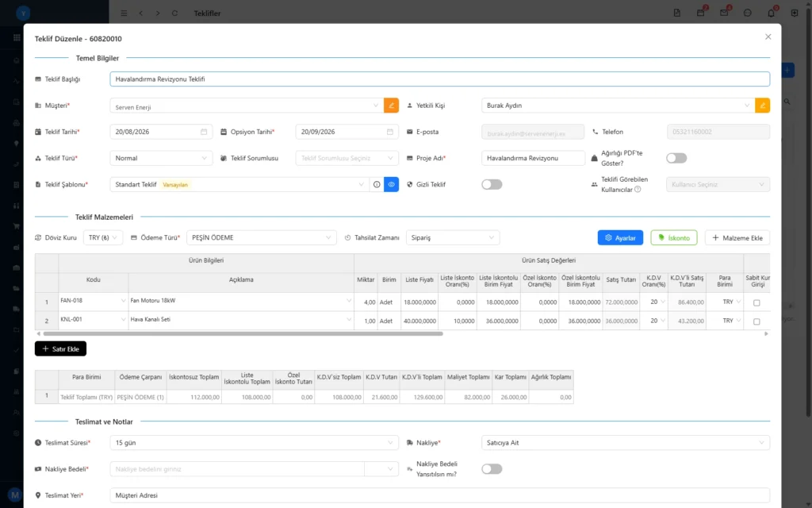Click the Teslimat Yeri input field
Viewport: 812px width, 508px height.
(439, 495)
